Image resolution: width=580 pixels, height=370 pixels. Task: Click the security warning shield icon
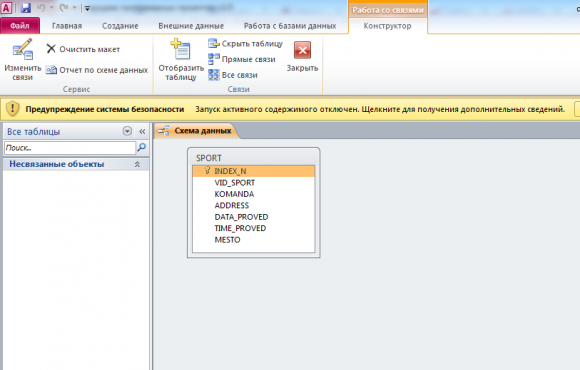(12, 109)
